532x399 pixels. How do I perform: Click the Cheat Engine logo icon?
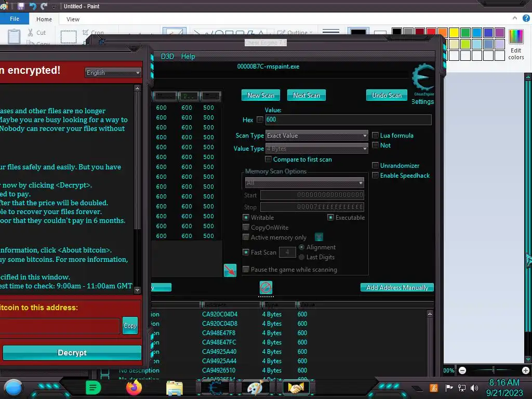423,78
